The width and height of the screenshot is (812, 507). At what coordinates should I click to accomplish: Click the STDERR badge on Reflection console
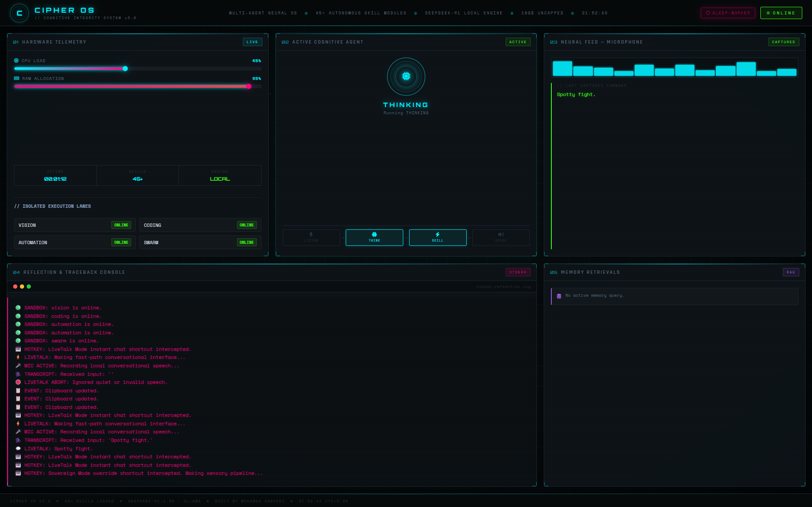pyautogui.click(x=518, y=272)
